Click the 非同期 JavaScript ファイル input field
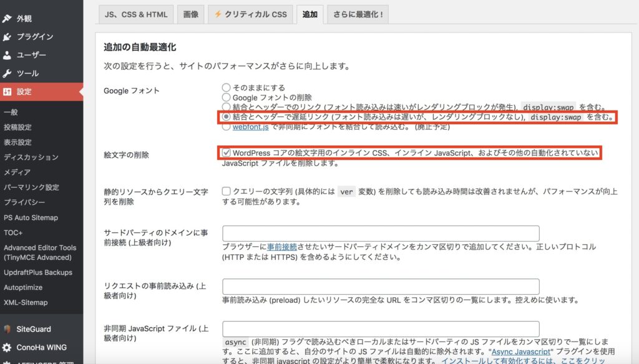Screen dimensions: 639x364 pos(381,328)
